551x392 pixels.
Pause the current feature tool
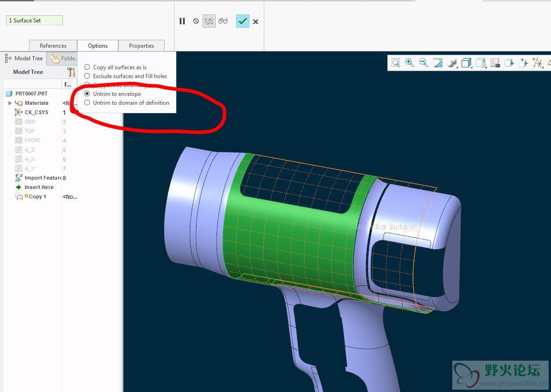[x=182, y=21]
